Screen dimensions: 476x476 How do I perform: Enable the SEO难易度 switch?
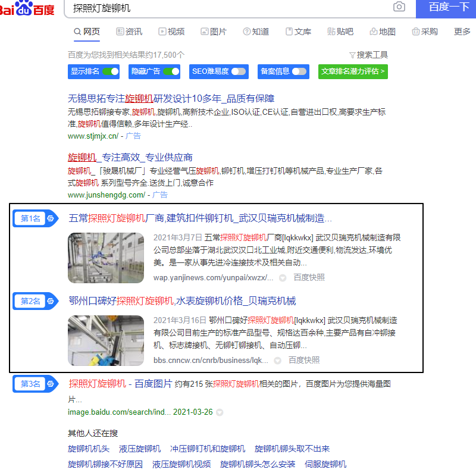(x=239, y=71)
